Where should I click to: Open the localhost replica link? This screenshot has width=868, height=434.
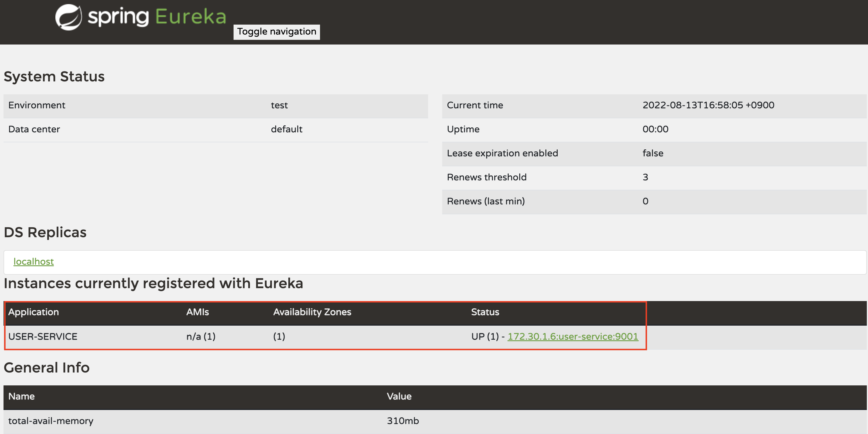(x=33, y=262)
